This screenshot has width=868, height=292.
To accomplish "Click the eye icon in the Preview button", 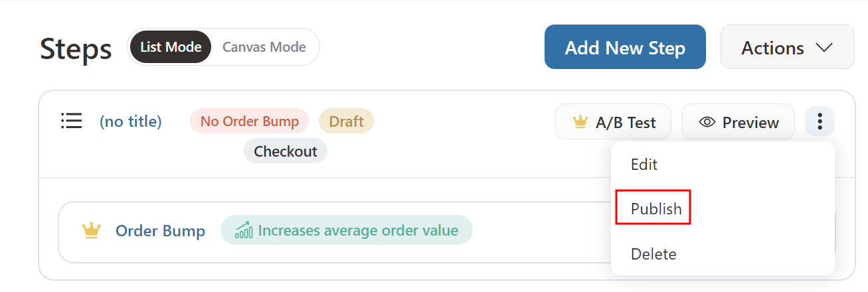I will [707, 122].
